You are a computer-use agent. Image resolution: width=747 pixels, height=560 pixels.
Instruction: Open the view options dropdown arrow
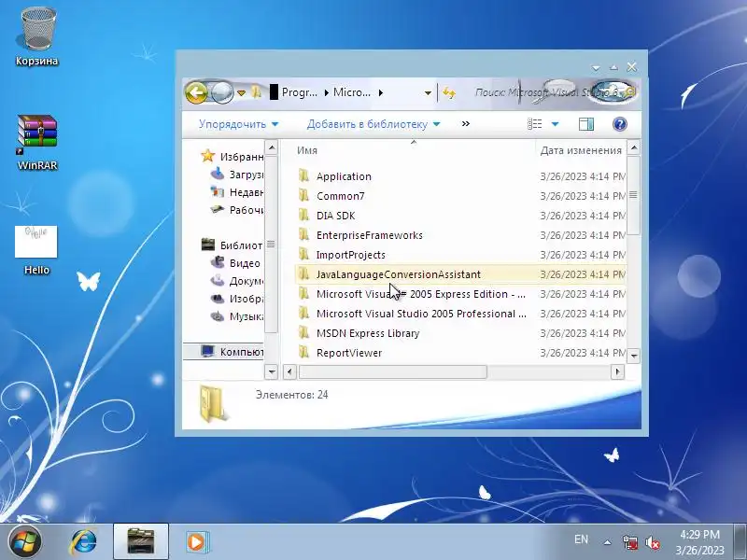click(555, 124)
